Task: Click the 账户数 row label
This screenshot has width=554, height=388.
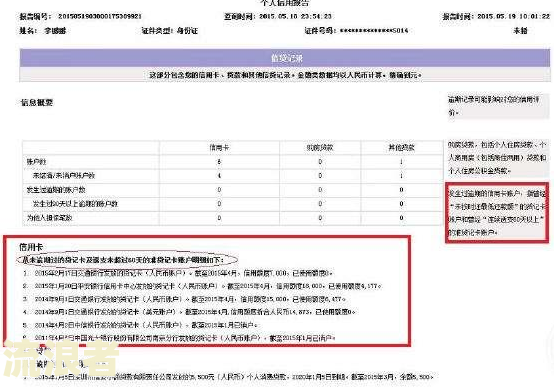Action: pos(36,162)
